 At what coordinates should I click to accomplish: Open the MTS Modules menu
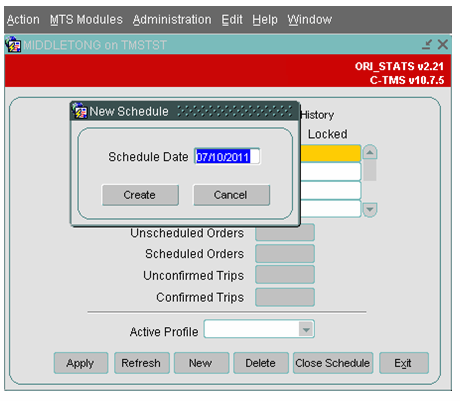(86, 20)
